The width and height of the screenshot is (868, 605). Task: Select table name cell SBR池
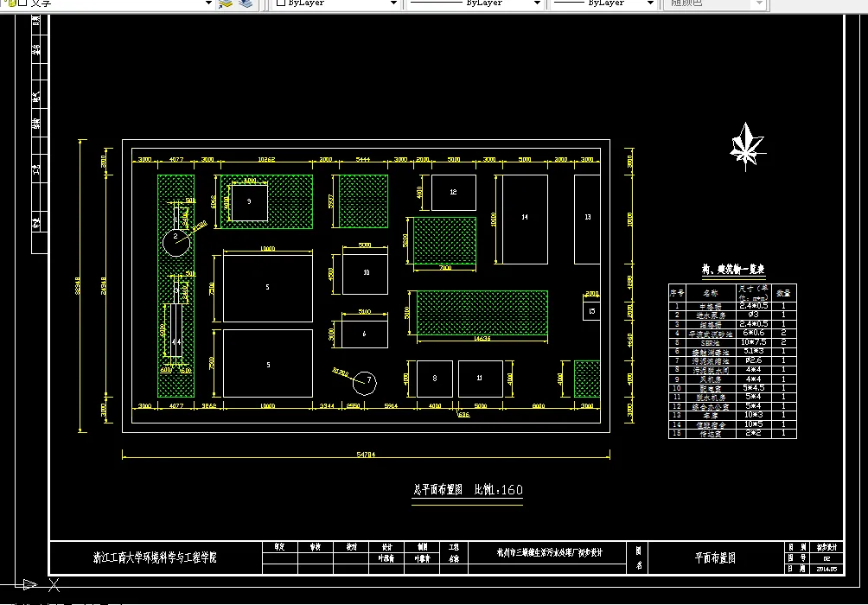(711, 343)
